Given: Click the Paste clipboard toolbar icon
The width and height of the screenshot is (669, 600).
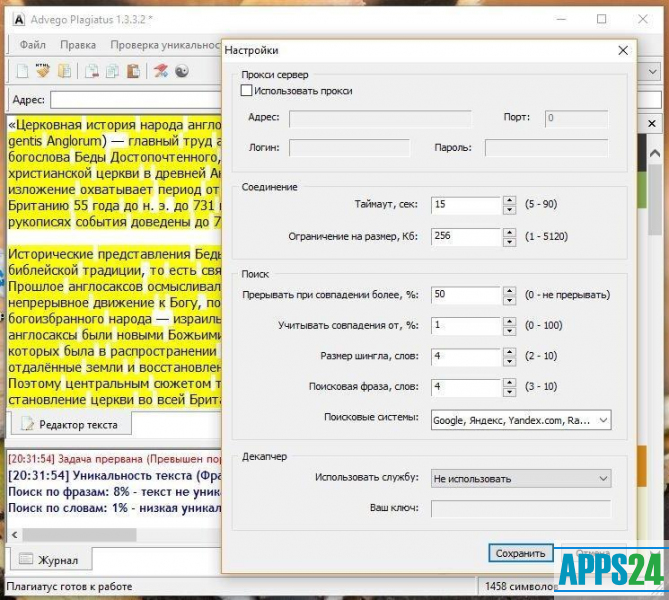Looking at the screenshot, I should [x=133, y=71].
